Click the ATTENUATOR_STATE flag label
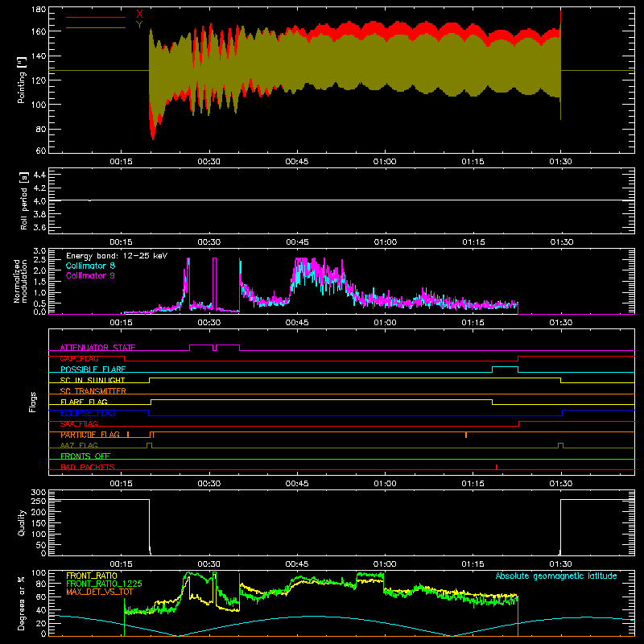The width and height of the screenshot is (644, 644). click(x=97, y=348)
